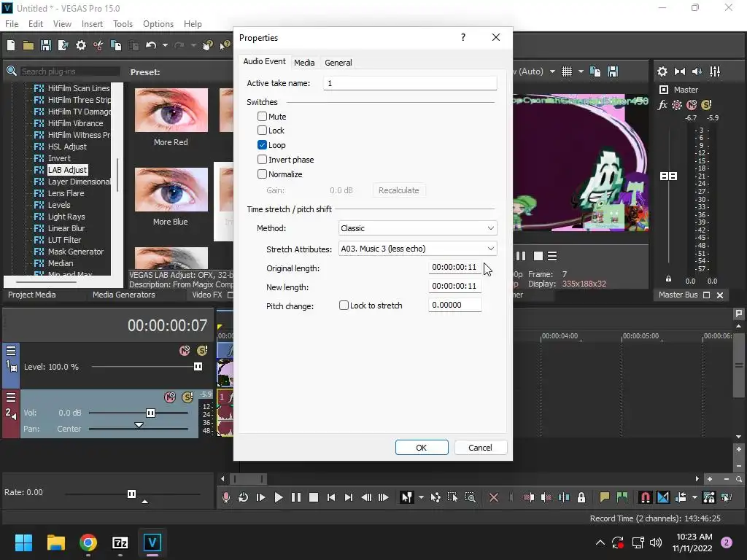Open edit tool dropdown arrow
Image resolution: width=747 pixels, height=560 pixels.
(421, 497)
